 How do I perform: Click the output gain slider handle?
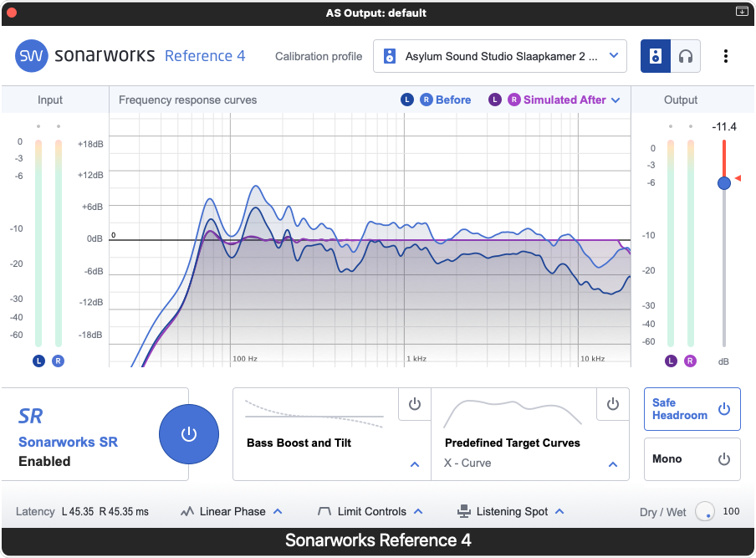point(723,183)
